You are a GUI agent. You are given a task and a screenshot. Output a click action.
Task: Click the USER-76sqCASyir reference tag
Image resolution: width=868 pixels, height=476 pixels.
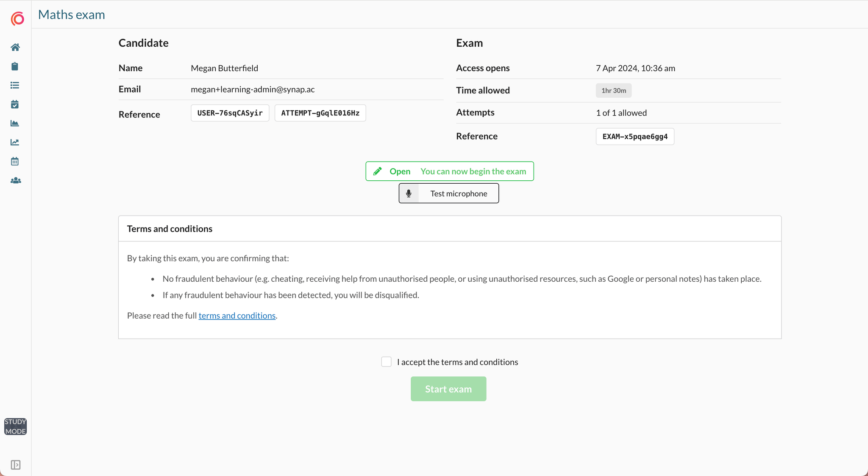coord(230,113)
